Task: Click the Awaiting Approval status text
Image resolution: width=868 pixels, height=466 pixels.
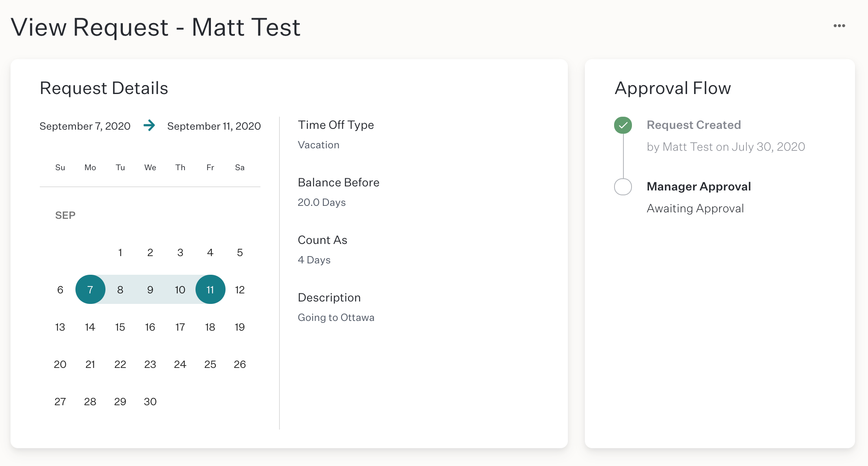Action: [695, 208]
